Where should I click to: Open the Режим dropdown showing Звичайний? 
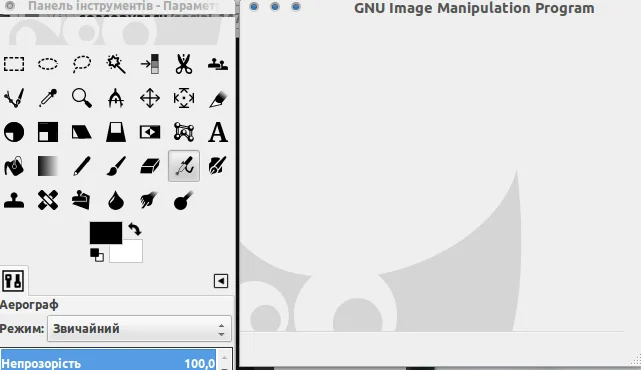pyautogui.click(x=139, y=328)
